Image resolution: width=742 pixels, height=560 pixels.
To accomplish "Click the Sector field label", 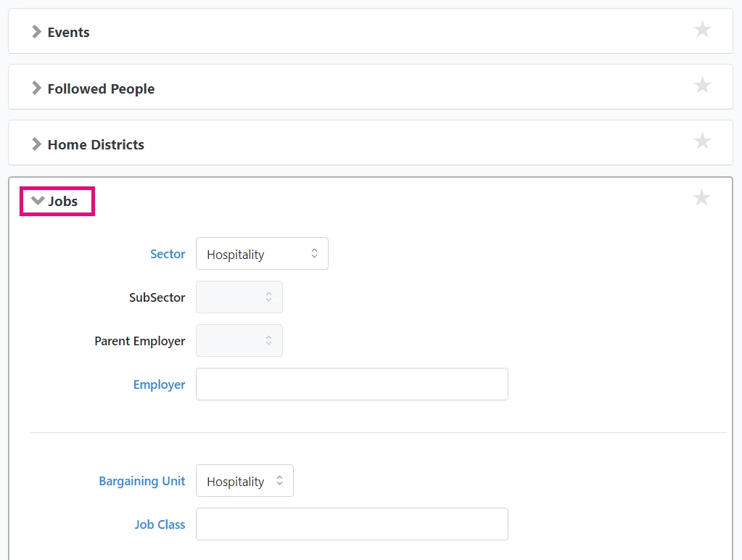I will point(168,254).
